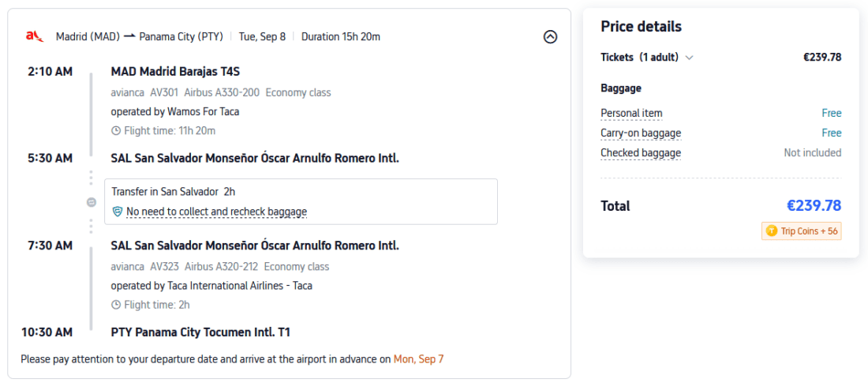Click the Avianca airline logo
The height and width of the screenshot is (390, 868).
[x=34, y=36]
